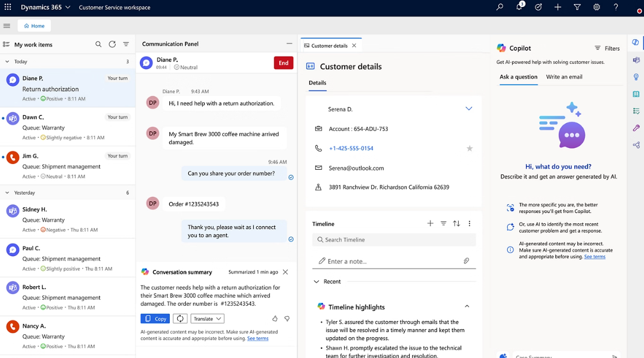Open the task flow checkmark icon

(539, 7)
